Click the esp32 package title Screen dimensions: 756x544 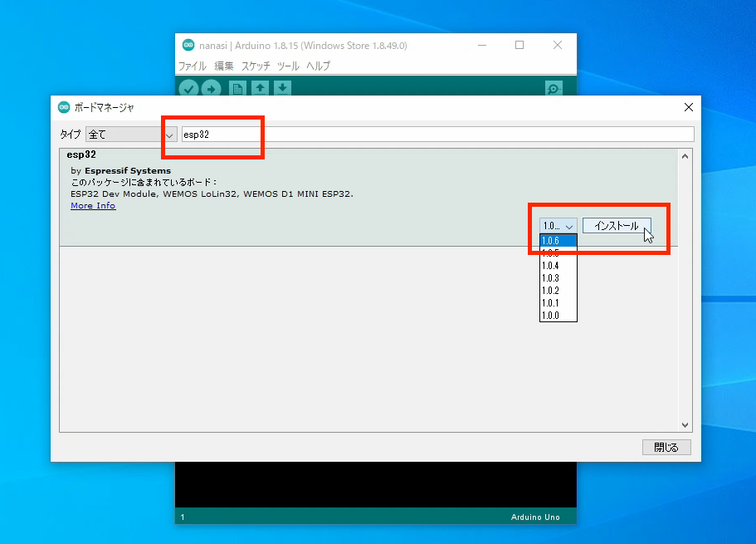(x=81, y=154)
